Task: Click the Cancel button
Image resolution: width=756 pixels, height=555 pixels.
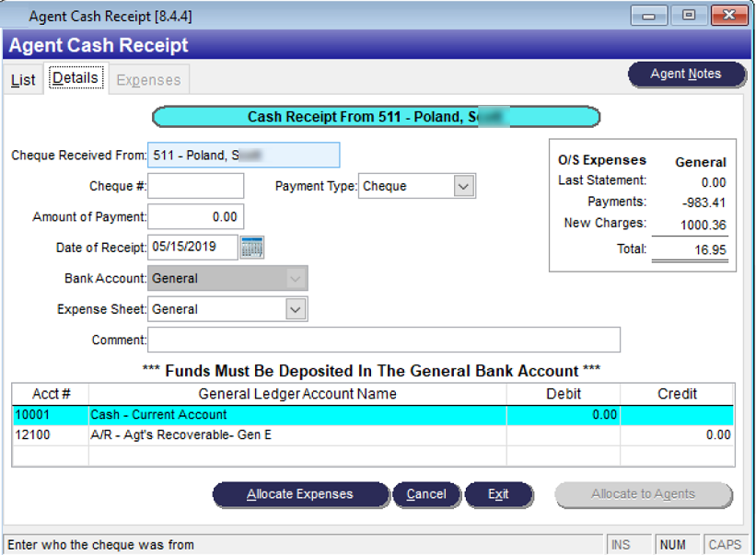Action: coord(427,494)
